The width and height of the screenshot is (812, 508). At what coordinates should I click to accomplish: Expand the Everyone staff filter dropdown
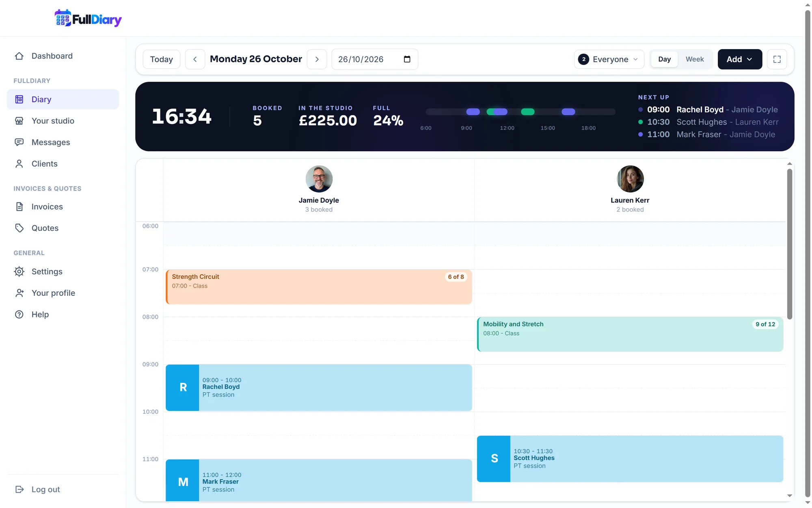[x=609, y=59]
